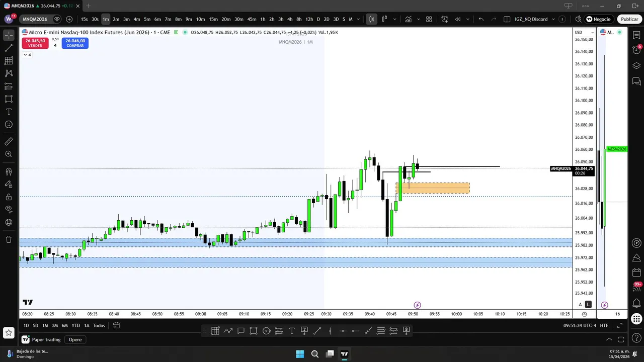Toggle auto scale A button

(x=580, y=305)
